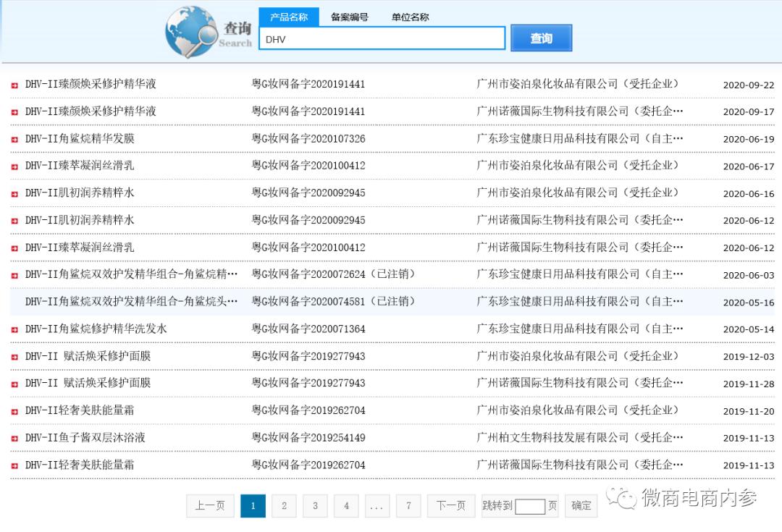Click the globe search logo icon
This screenshot has width=782, height=532.
coord(190,32)
